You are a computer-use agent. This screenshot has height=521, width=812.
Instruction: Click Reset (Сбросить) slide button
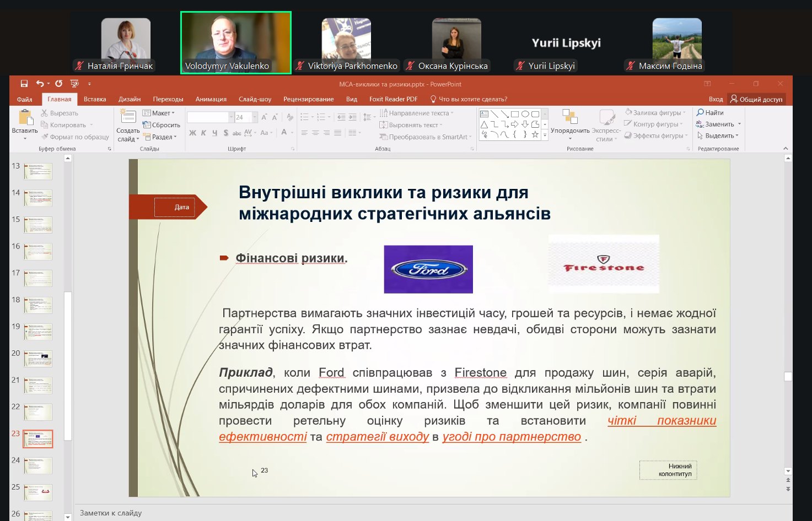[162, 125]
